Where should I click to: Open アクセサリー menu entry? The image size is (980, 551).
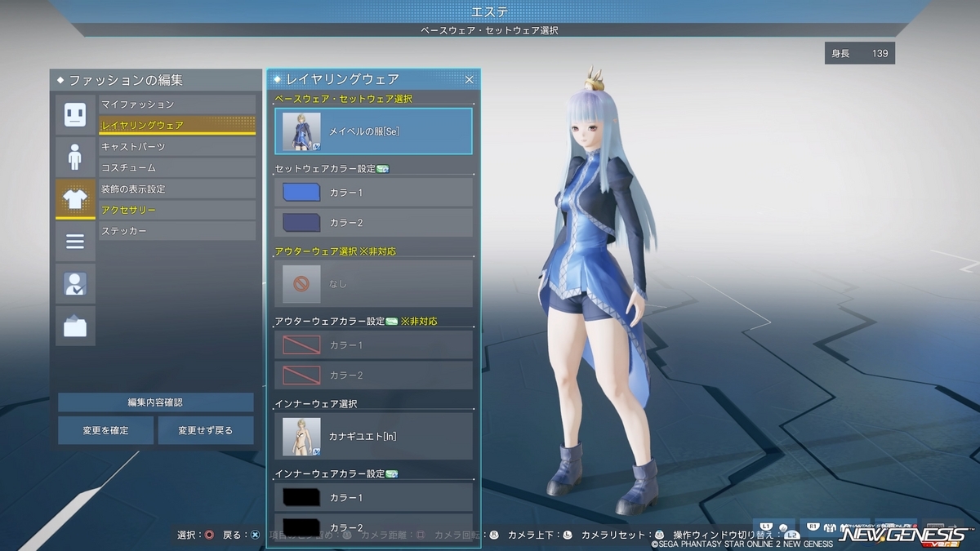pyautogui.click(x=177, y=211)
